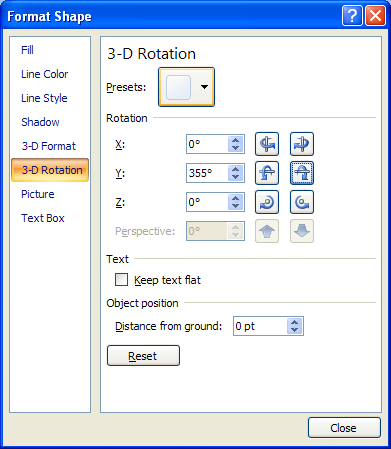Rotate counter-clockwise around Z axis icon
This screenshot has width=391, height=449.
click(x=302, y=202)
